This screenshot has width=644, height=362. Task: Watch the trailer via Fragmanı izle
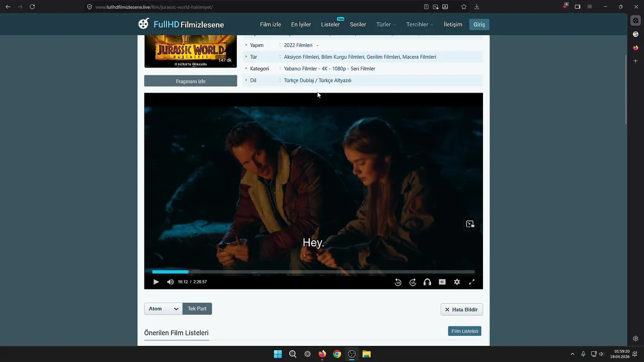(191, 81)
